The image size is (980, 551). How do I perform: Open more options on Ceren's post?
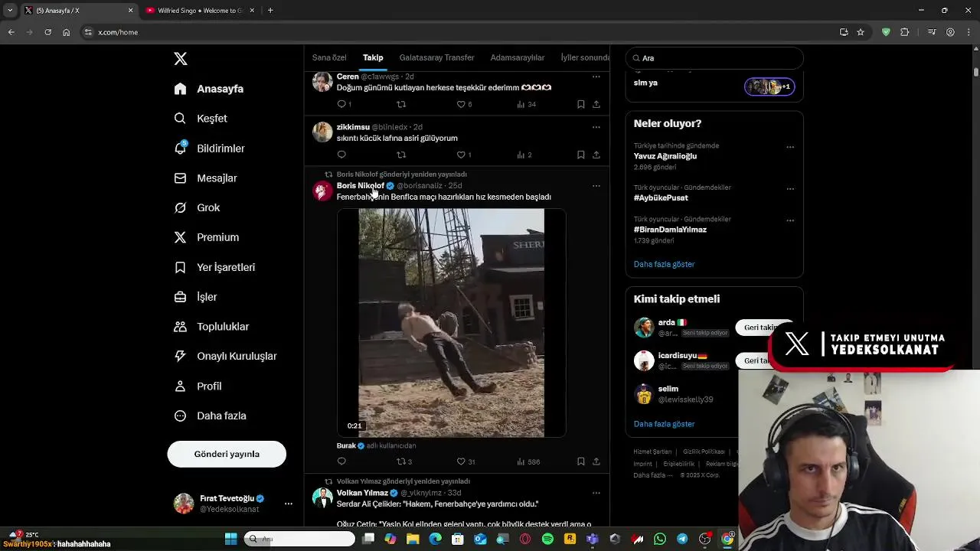(596, 77)
